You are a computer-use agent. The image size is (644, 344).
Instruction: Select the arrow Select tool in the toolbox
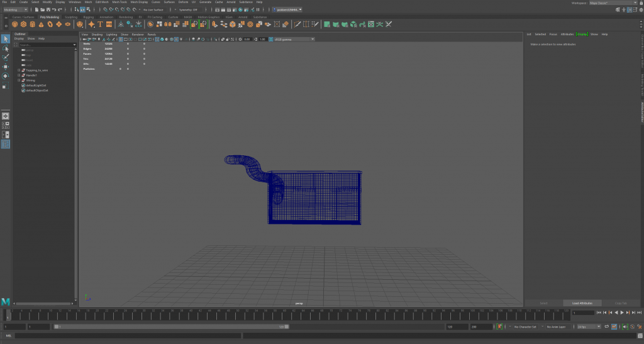(x=6, y=39)
